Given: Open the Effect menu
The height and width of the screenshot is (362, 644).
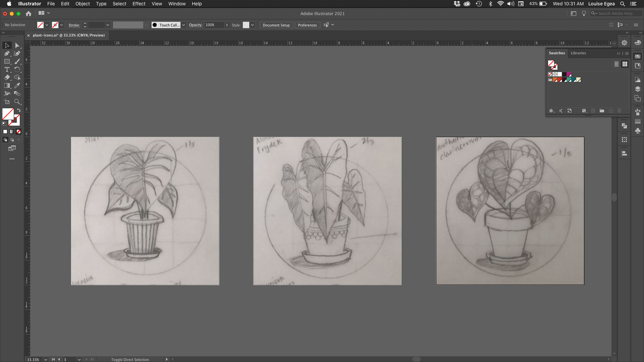Looking at the screenshot, I should click(x=139, y=4).
